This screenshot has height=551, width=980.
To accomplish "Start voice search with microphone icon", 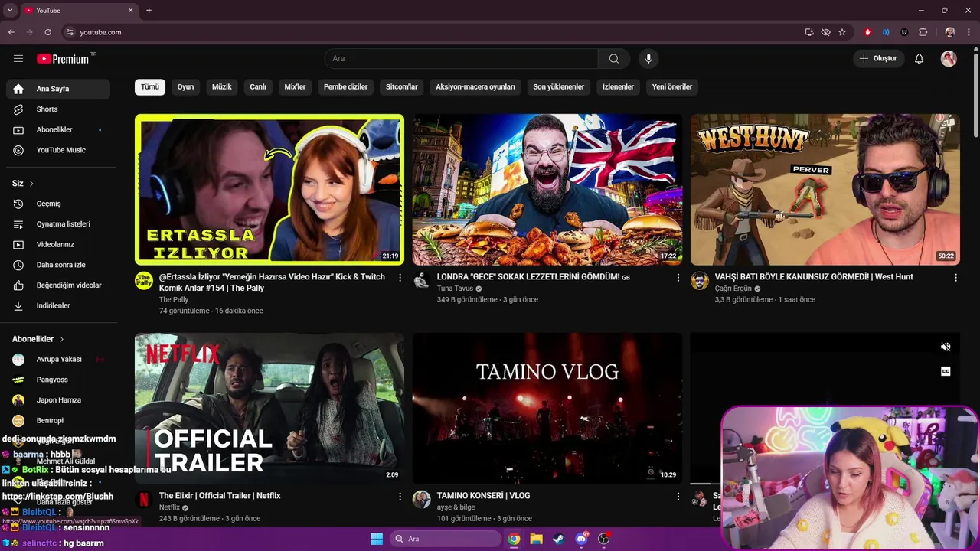I will [648, 59].
